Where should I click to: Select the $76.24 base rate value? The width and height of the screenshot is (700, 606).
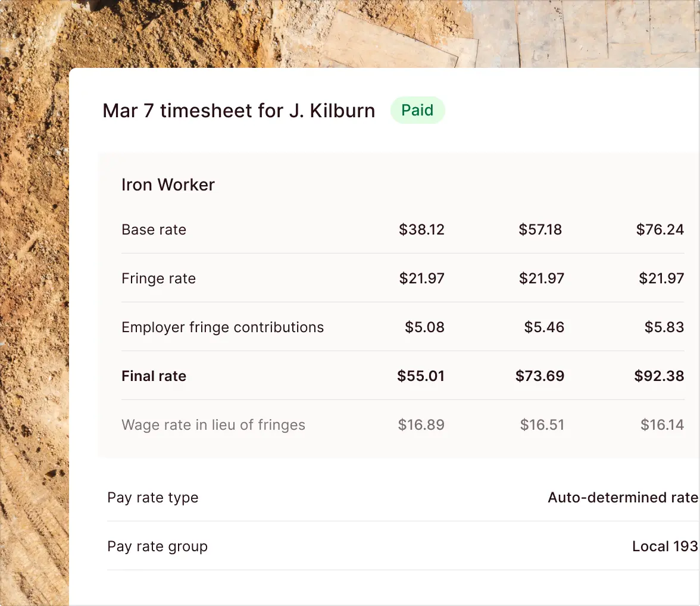(660, 230)
